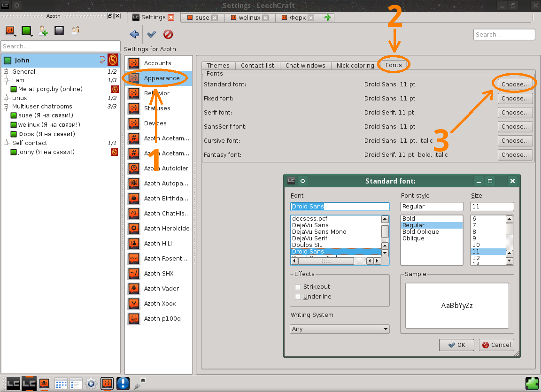Open the Форк tab

point(297,17)
